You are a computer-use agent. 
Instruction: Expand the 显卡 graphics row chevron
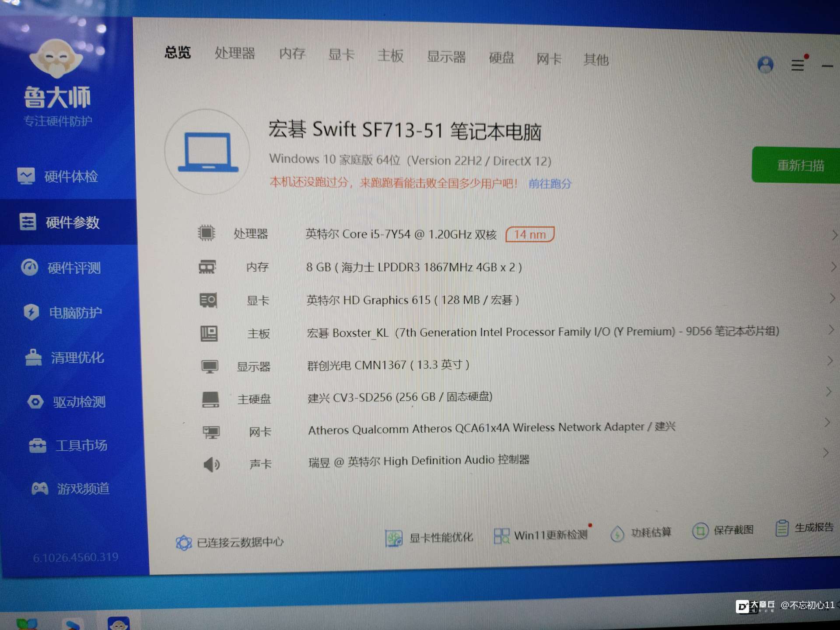(832, 298)
